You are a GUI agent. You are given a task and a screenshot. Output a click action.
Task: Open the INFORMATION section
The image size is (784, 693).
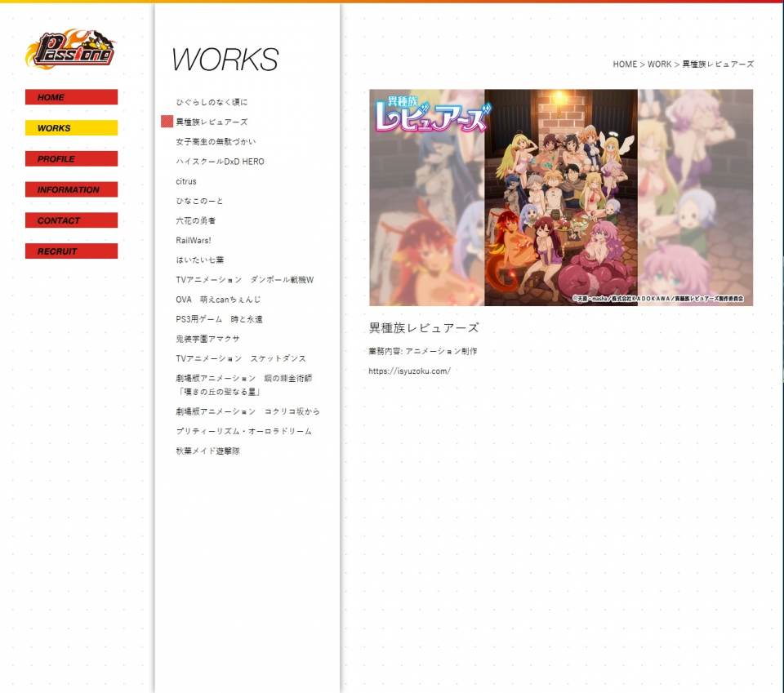click(x=71, y=189)
